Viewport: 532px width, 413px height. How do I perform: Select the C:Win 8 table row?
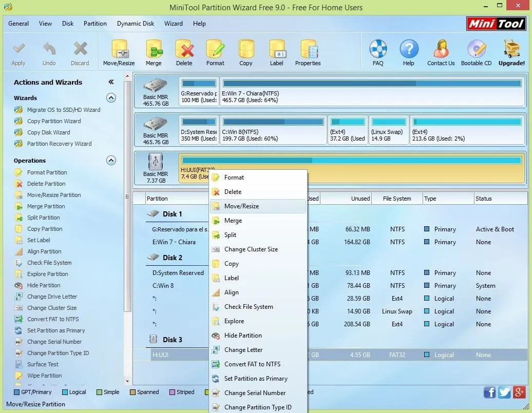330,286
